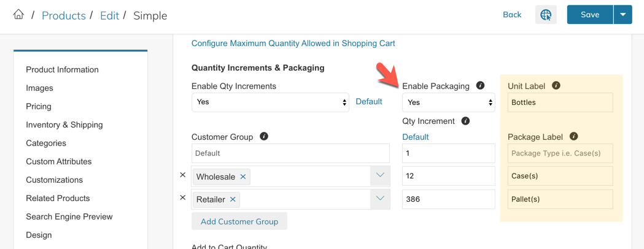Expand the Retailer customer group chevron
The width and height of the screenshot is (644, 249).
tap(380, 199)
